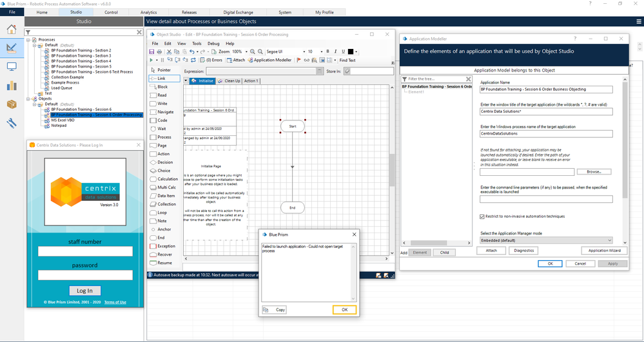Screen dimensions: 644x342
Task: Collapse the Default group under Processes
Action: 35,44
